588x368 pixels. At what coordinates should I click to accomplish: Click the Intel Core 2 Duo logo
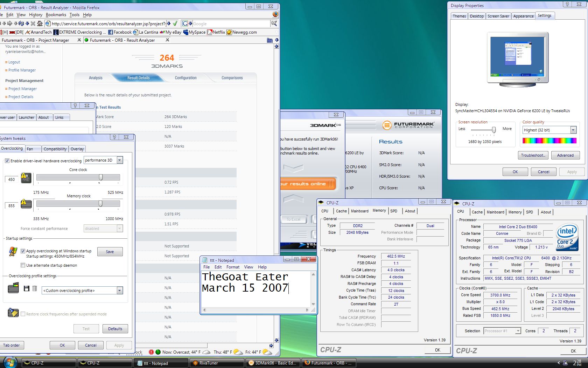click(x=567, y=238)
